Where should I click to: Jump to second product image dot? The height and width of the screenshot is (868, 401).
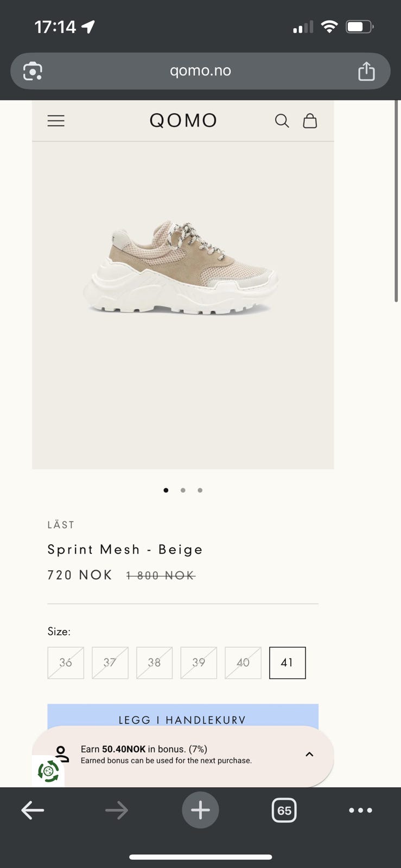(x=183, y=490)
